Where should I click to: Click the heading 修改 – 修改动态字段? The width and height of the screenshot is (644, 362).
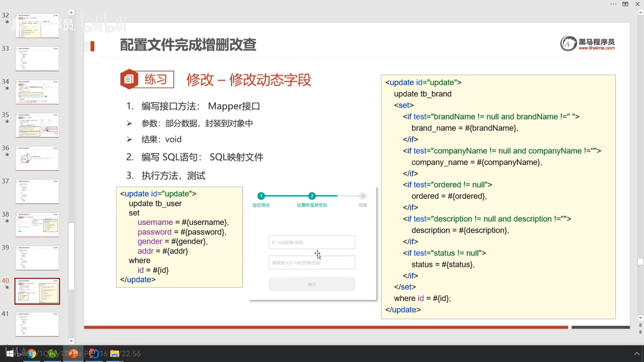click(249, 80)
